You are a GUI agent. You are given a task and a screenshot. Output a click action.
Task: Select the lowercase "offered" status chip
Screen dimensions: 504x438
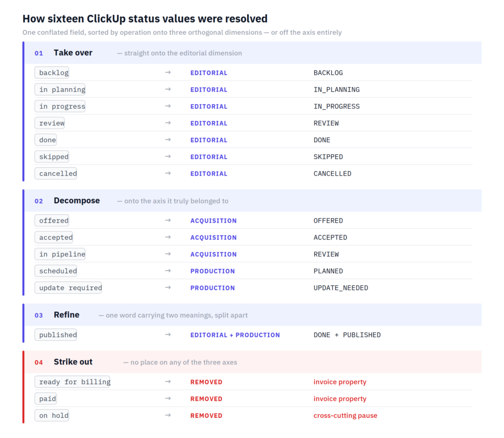pos(52,220)
